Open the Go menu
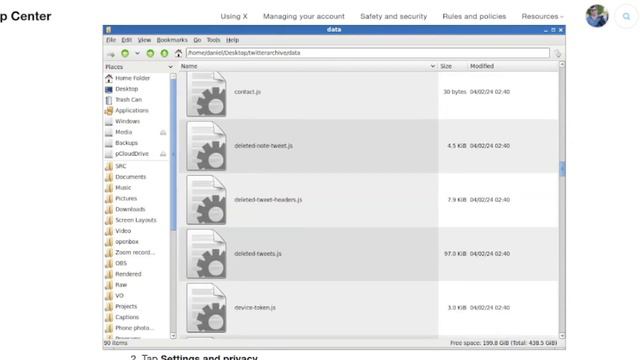640x360 pixels. (x=197, y=40)
